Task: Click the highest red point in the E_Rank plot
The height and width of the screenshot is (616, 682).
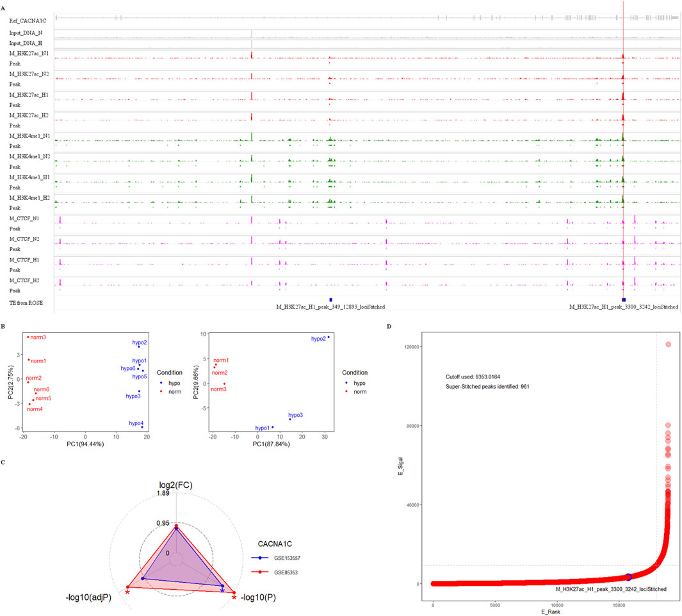Action: pos(668,344)
